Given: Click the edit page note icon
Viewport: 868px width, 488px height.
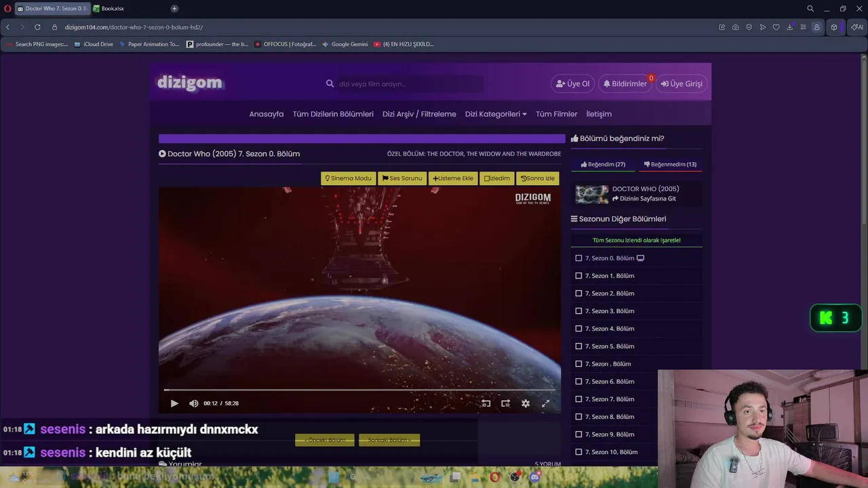Looking at the screenshot, I should [722, 27].
